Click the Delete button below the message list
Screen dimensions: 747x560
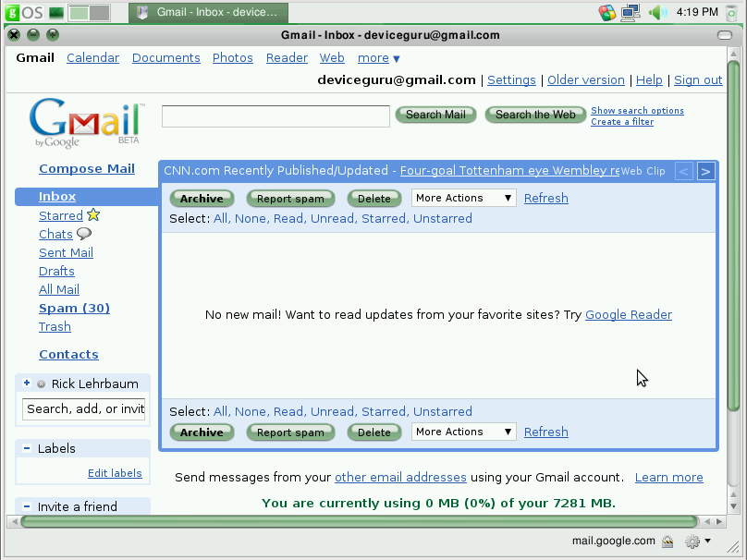point(374,432)
